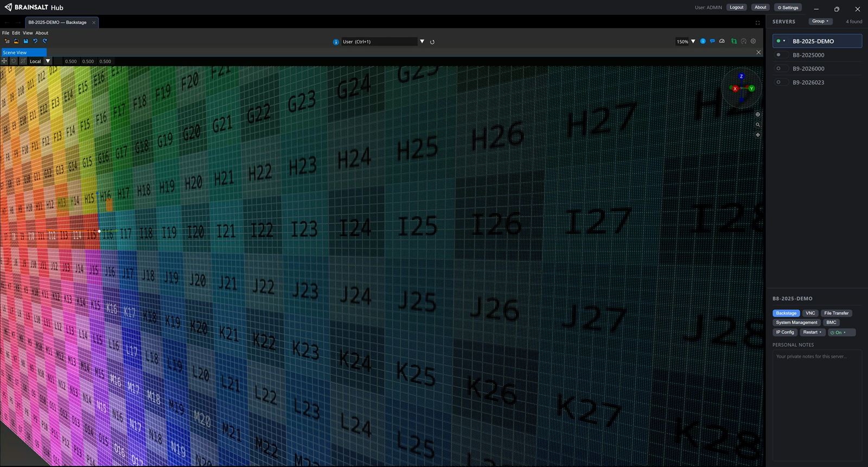Click the new project icon in toolbar
Image resolution: width=868 pixels, height=467 pixels.
[7, 41]
